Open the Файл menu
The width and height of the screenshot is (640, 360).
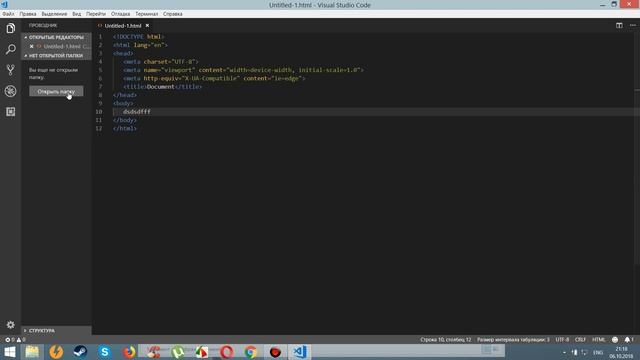click(x=8, y=14)
